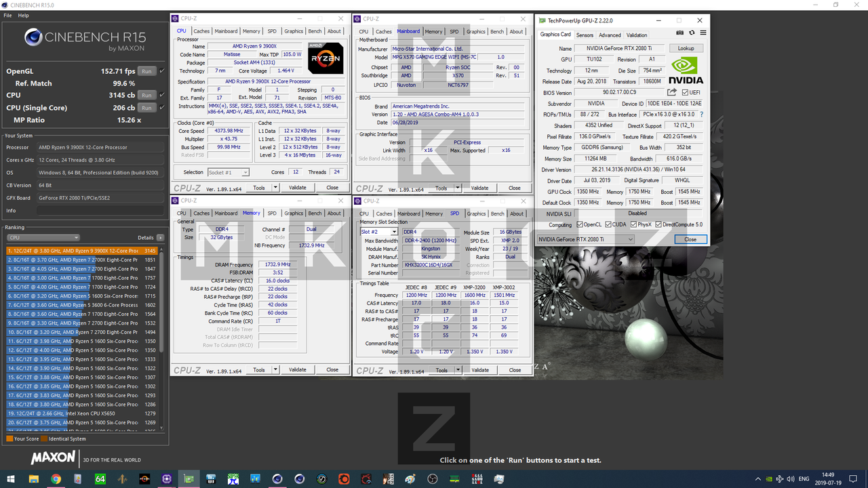Click the Bus Interface question mark icon
This screenshot has height=488, width=868.
(x=702, y=115)
